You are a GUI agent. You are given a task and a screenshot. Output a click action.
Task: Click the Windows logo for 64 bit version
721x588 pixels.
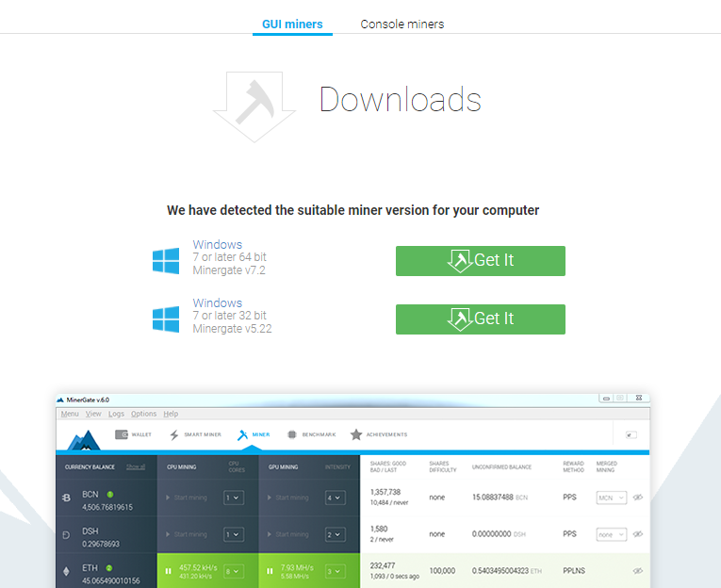[x=166, y=261]
